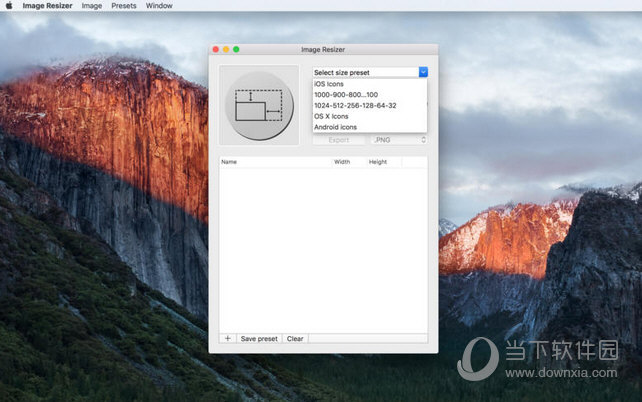642x402 pixels.
Task: Select the 1024-512-256-128-64-32 preset
Action: [370, 106]
